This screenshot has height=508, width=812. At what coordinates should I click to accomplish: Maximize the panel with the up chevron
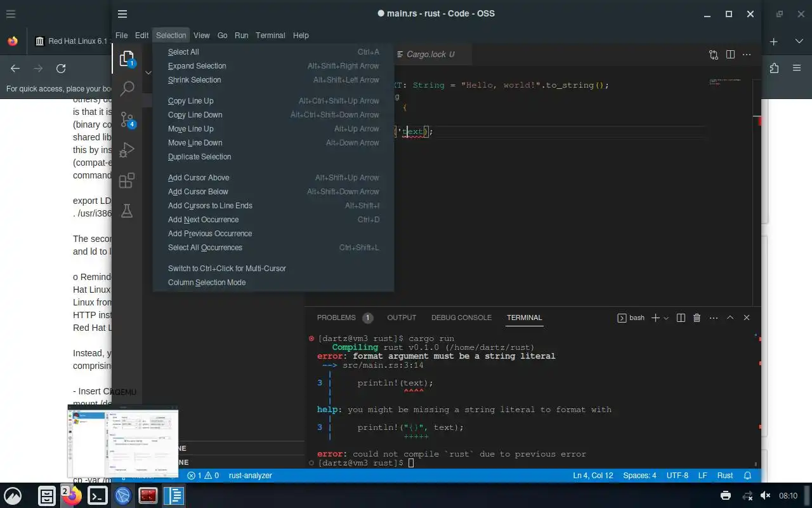click(730, 317)
